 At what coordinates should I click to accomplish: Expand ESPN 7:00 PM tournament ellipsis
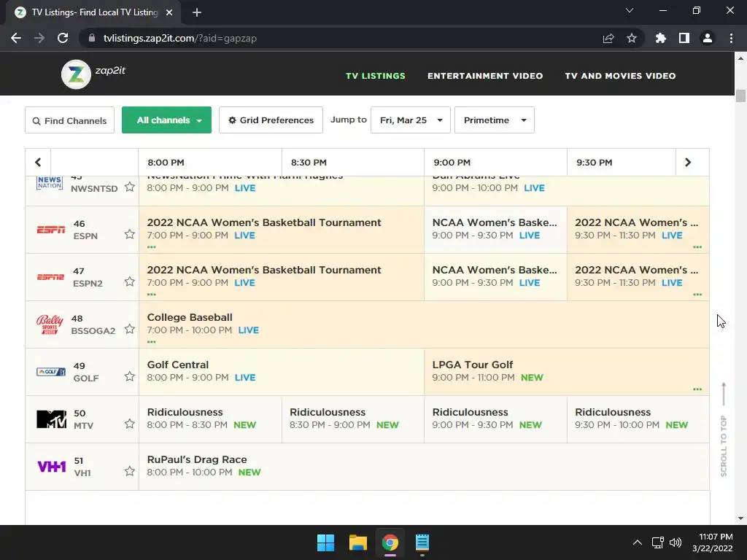[152, 247]
